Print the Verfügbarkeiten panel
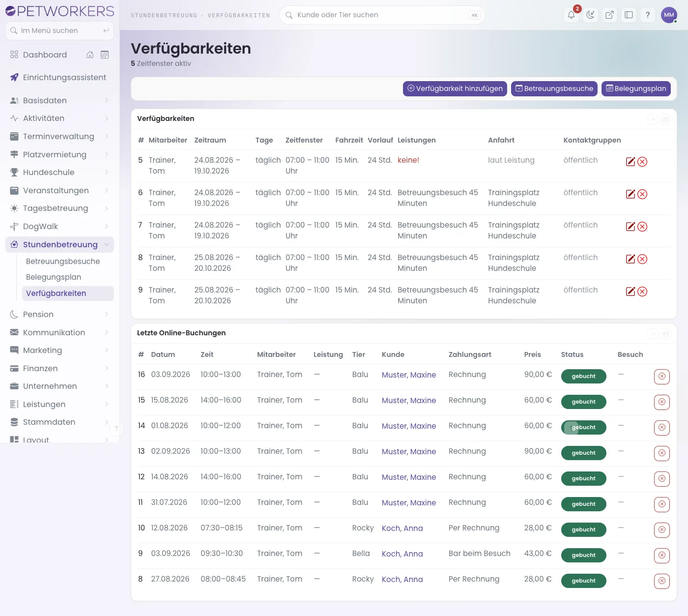Image resolution: width=688 pixels, height=616 pixels. tap(666, 119)
